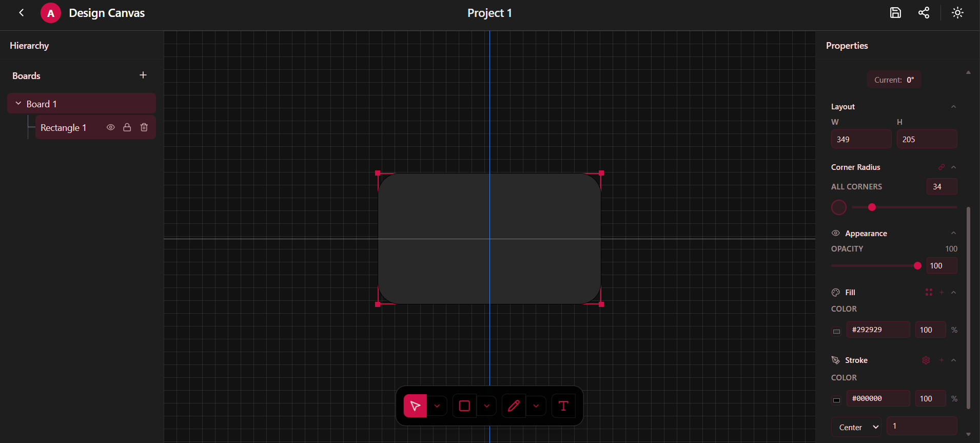This screenshot has width=980, height=443.
Task: Activate the Select pointer tool
Action: [x=415, y=406]
